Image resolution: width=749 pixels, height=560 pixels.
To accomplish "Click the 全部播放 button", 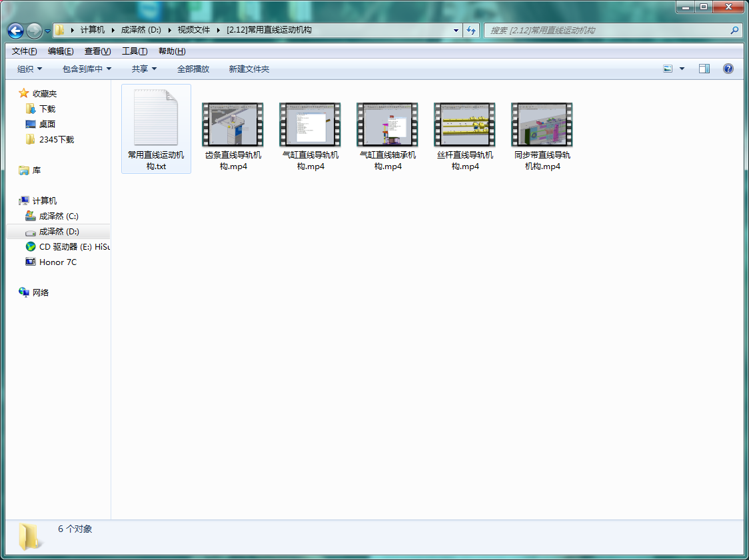I will pyautogui.click(x=193, y=69).
